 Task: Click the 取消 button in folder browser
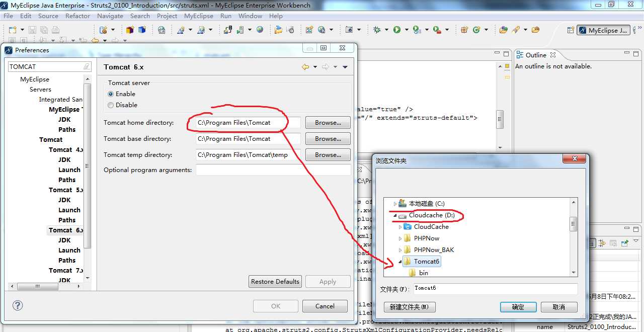pos(558,307)
